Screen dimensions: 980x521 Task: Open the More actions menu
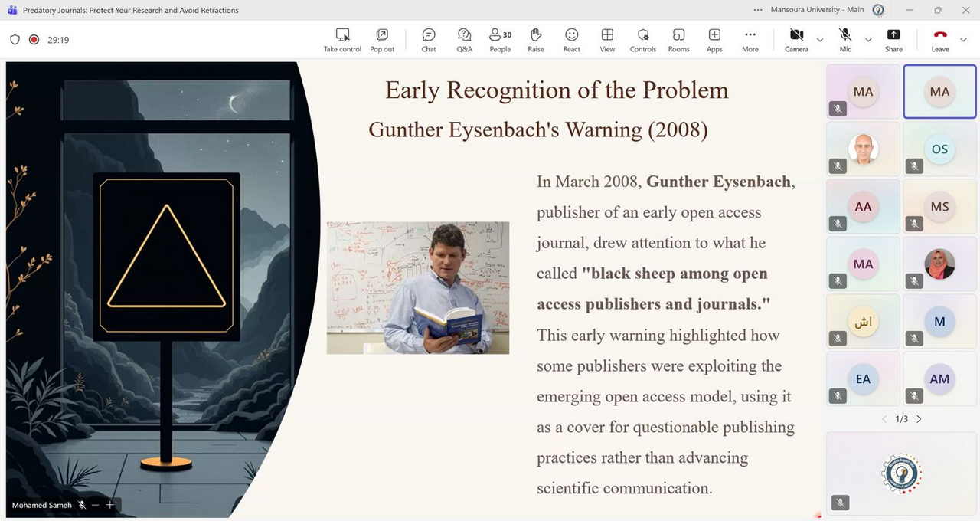(x=750, y=40)
